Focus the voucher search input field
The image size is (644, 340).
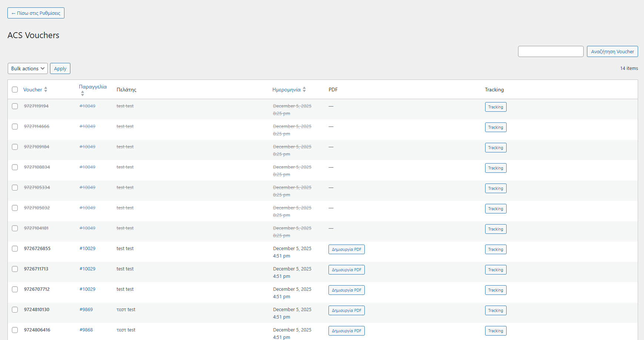tap(550, 51)
